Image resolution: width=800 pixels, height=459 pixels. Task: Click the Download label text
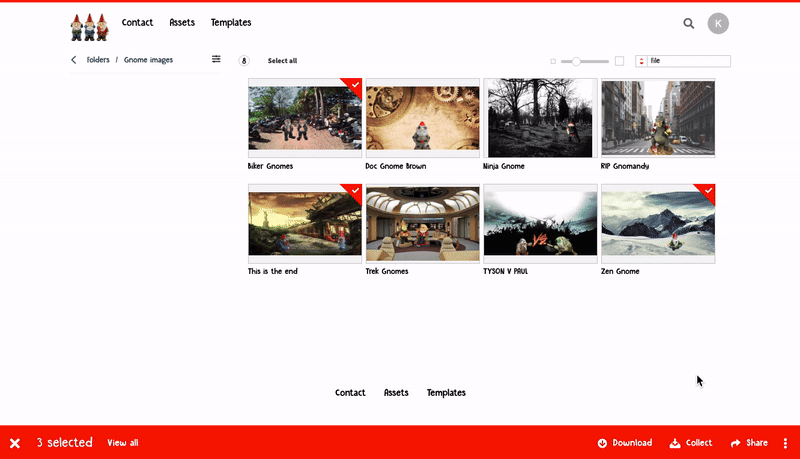point(632,443)
